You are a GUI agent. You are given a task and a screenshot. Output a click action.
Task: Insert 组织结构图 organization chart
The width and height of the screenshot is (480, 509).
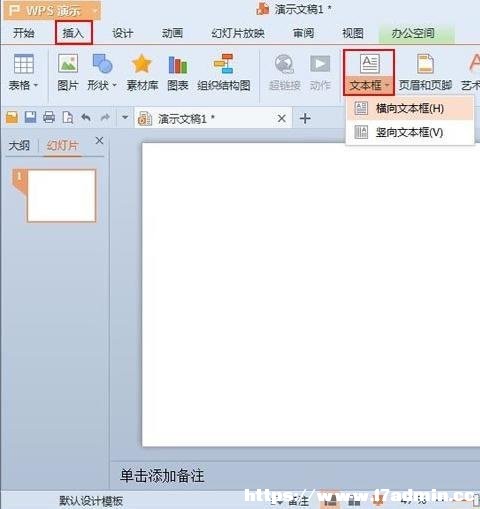(x=224, y=72)
